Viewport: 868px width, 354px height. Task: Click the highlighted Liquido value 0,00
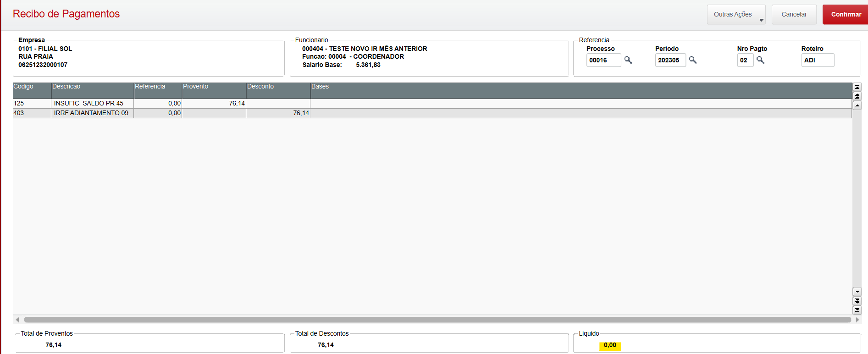click(610, 345)
